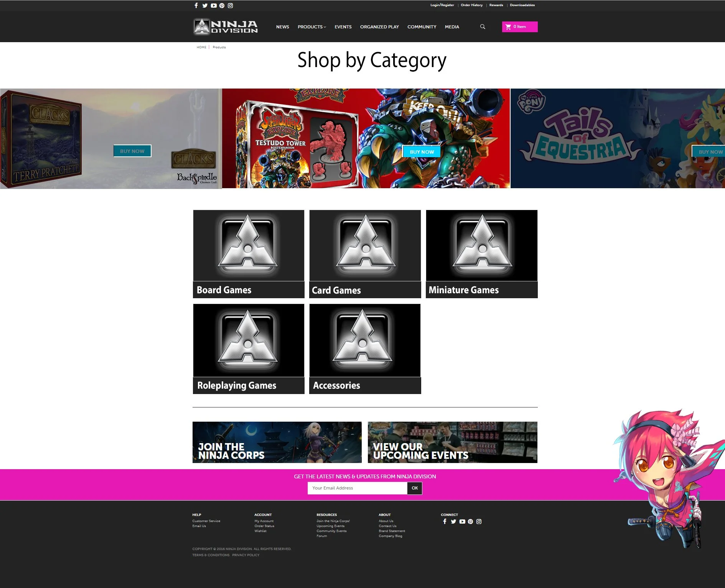Click the footer Instagram icon

[479, 521]
